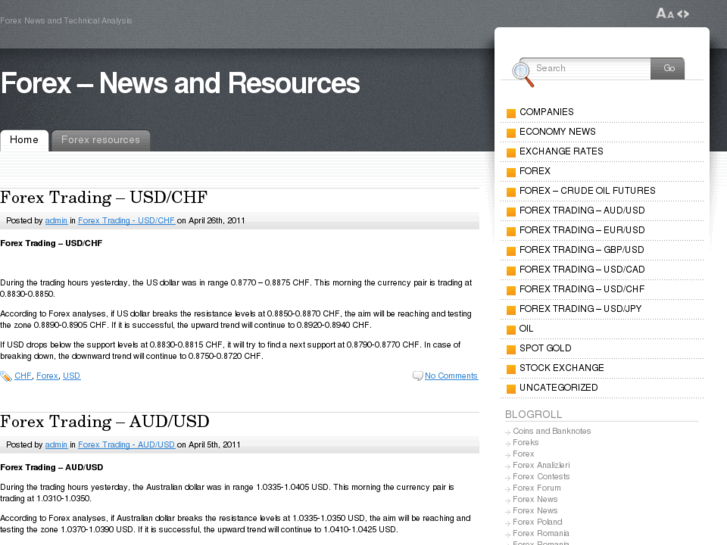
Task: Open the OIL category
Action: coord(526,329)
